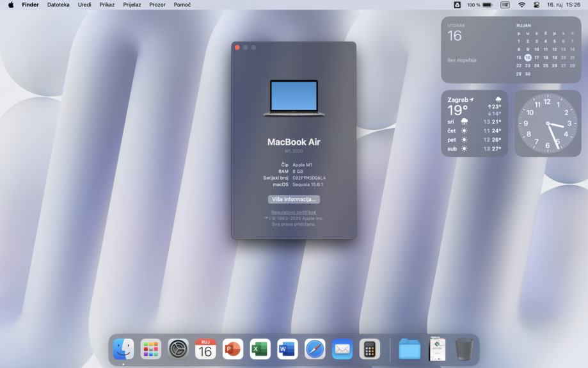Open Finder from the Dock
Viewport: 588px width, 368px height.
(x=123, y=349)
